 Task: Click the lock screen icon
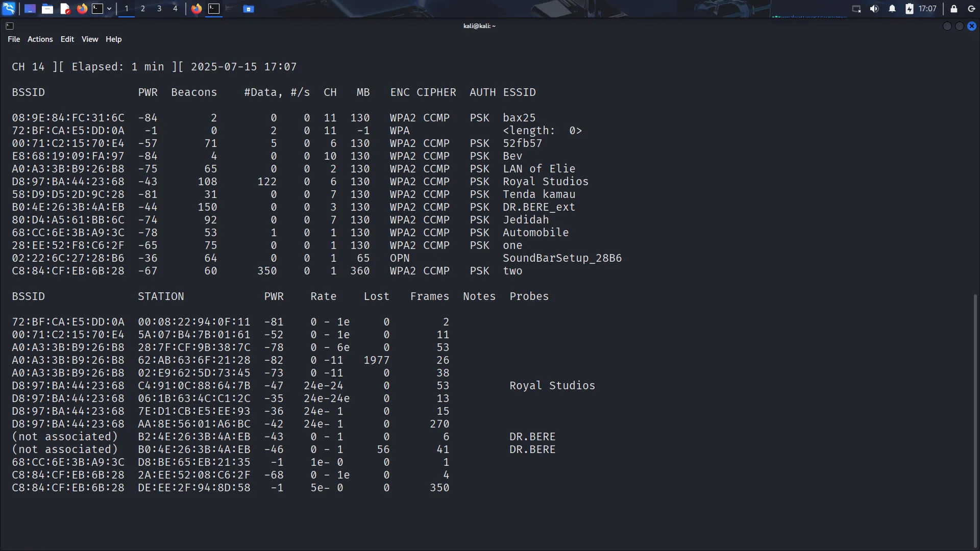(x=954, y=9)
